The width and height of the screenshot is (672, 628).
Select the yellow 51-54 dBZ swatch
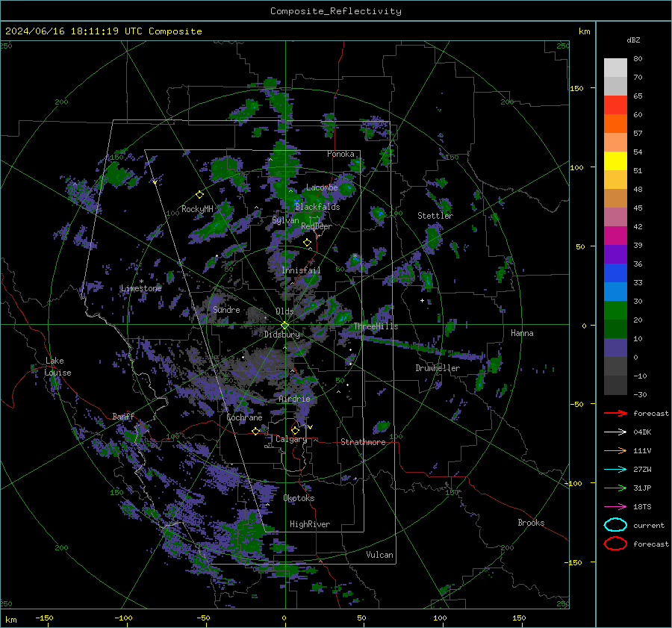pyautogui.click(x=615, y=161)
